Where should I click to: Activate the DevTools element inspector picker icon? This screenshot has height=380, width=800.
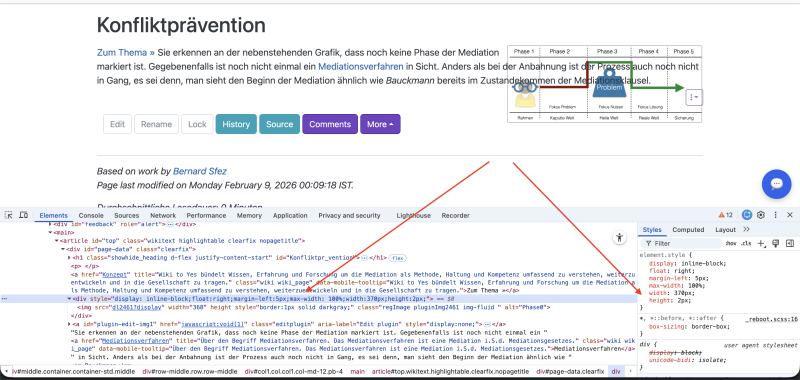(x=9, y=215)
